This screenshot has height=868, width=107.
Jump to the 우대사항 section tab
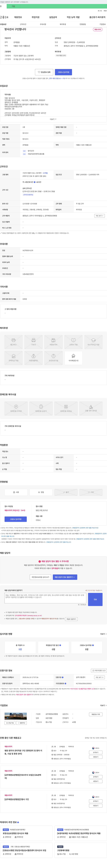click(x=43, y=24)
